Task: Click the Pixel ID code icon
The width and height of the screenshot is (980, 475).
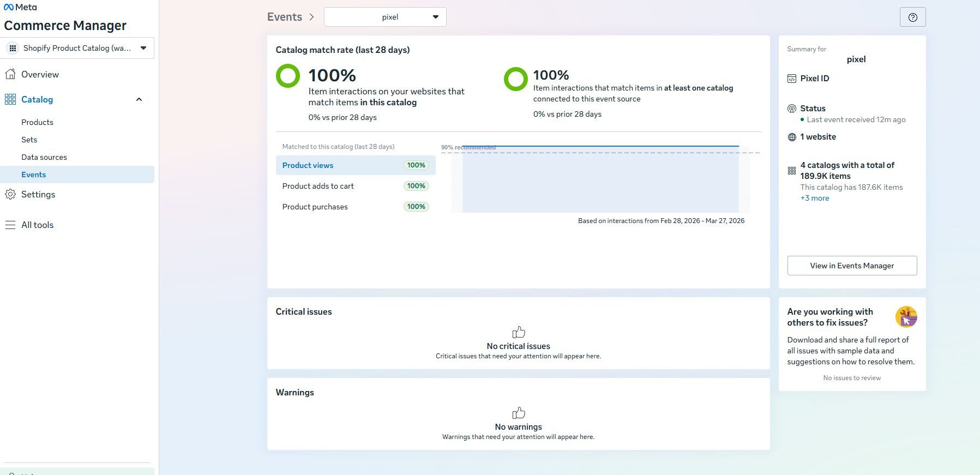Action: pyautogui.click(x=792, y=79)
